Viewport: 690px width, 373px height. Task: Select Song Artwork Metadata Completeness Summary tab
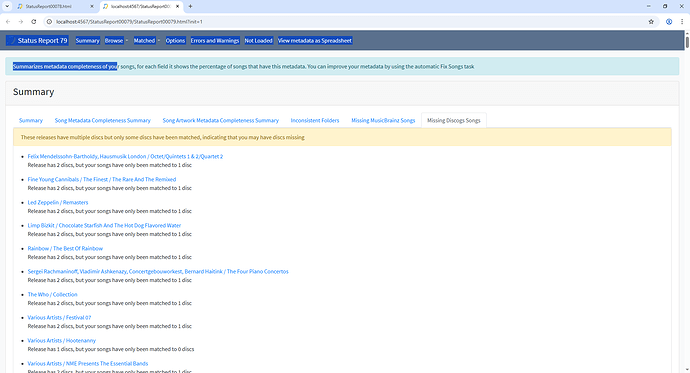(x=220, y=121)
